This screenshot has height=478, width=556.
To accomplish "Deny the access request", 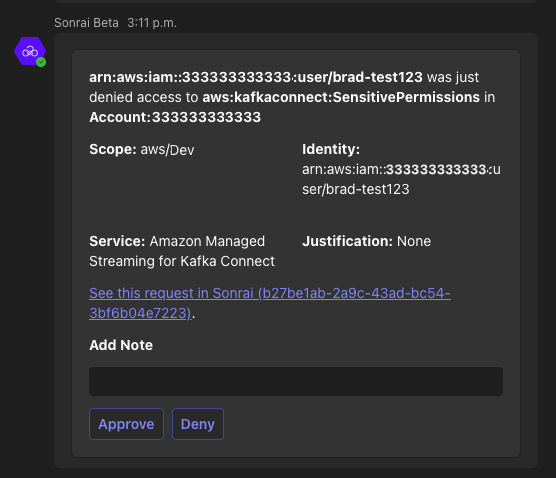I will 198,424.
